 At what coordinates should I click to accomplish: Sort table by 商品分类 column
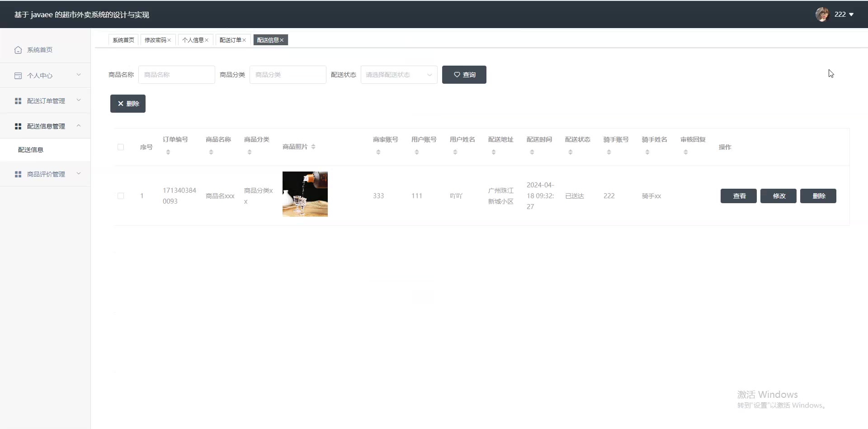pos(250,152)
